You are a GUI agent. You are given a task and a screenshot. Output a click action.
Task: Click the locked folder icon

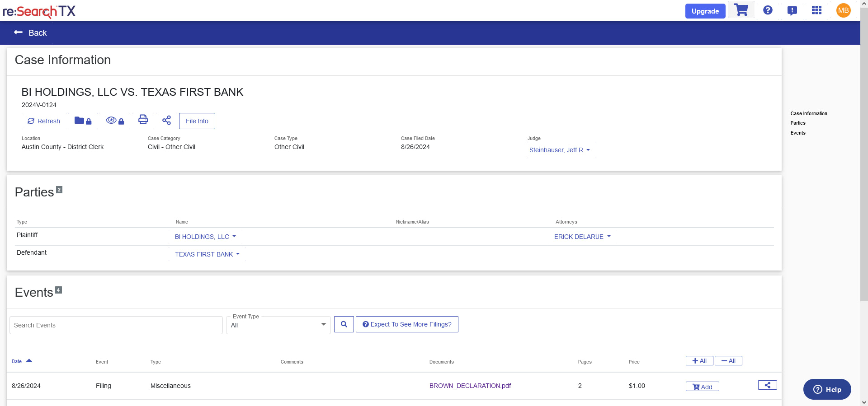pyautogui.click(x=83, y=121)
